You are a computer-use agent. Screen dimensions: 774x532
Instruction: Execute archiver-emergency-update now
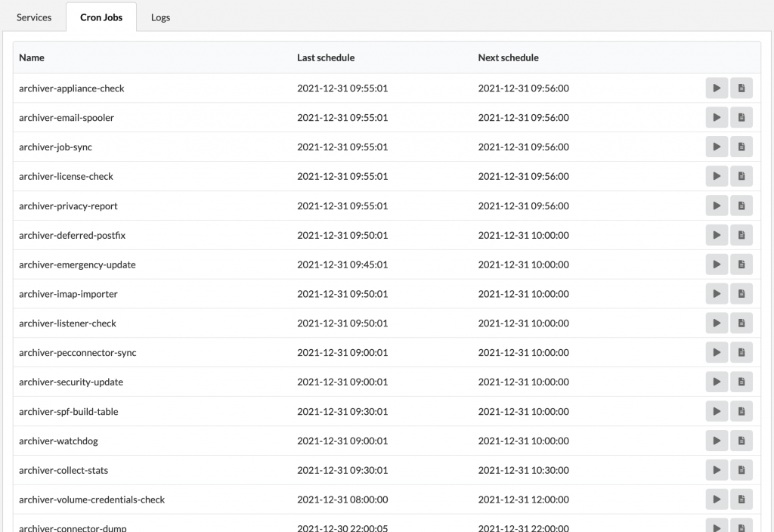pyautogui.click(x=717, y=264)
